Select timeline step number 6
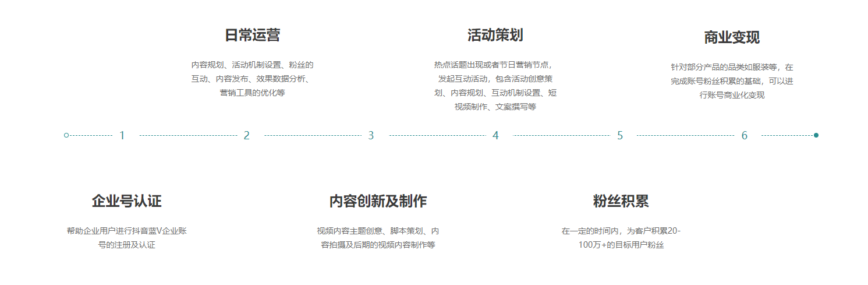The width and height of the screenshot is (868, 285). pos(744,136)
